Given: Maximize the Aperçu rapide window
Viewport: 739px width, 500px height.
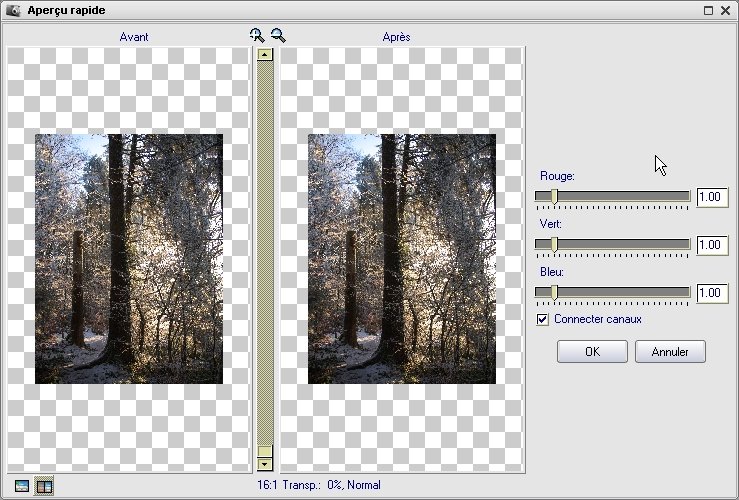Looking at the screenshot, I should pos(708,10).
